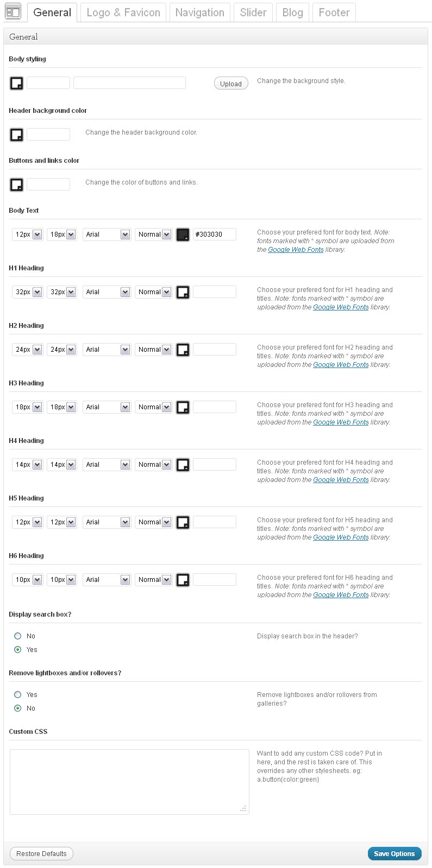Switch to the Slider tab
This screenshot has height=868, width=432.
click(253, 12)
